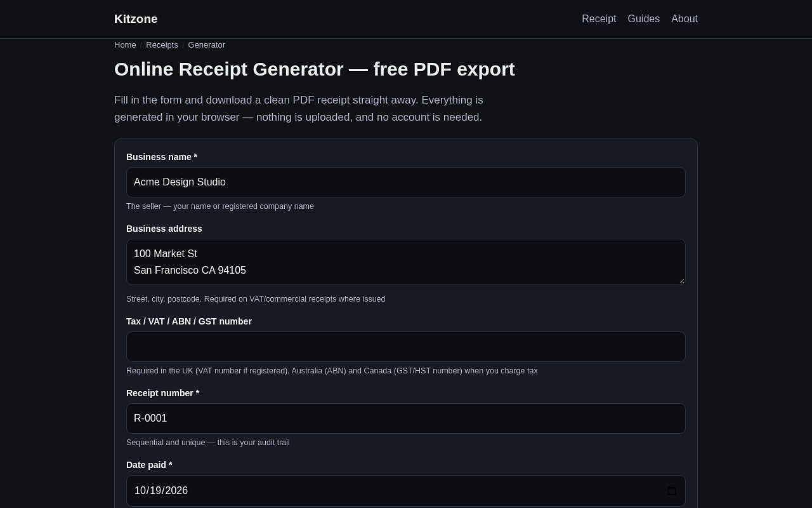Image resolution: width=812 pixels, height=508 pixels.
Task: Click the 'Date paid *' label
Action: (x=149, y=465)
